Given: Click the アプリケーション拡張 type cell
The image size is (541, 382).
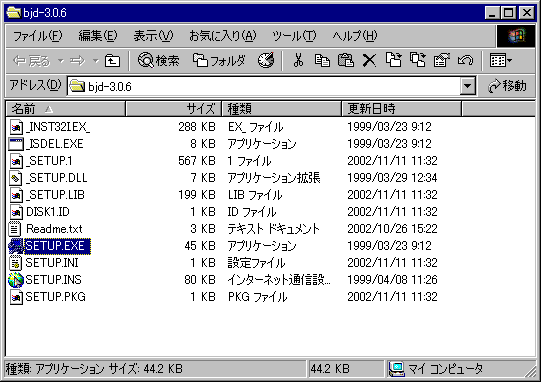Looking at the screenshot, I should pyautogui.click(x=274, y=178).
